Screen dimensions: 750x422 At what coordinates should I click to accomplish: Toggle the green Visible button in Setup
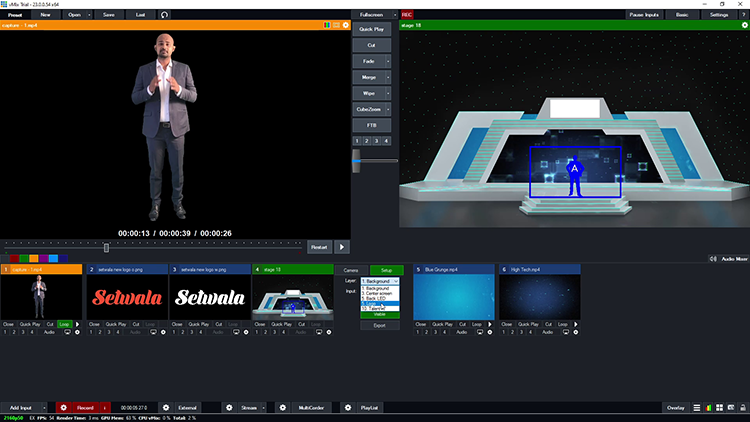(379, 314)
